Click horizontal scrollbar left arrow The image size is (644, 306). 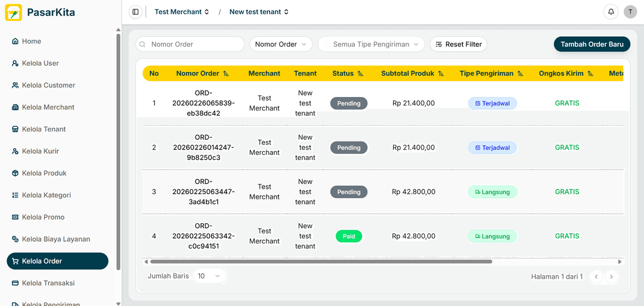[146, 261]
